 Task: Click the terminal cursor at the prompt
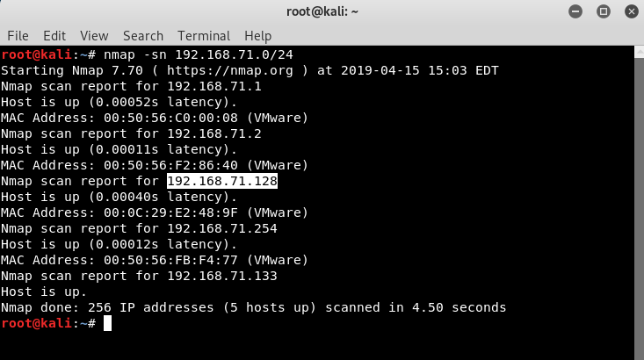[x=107, y=323]
